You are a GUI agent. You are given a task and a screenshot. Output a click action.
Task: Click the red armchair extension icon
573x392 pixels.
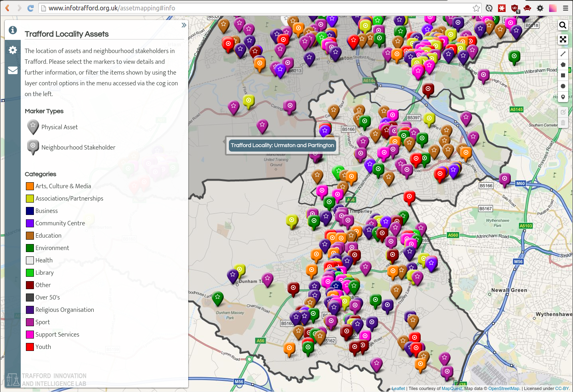coord(527,8)
